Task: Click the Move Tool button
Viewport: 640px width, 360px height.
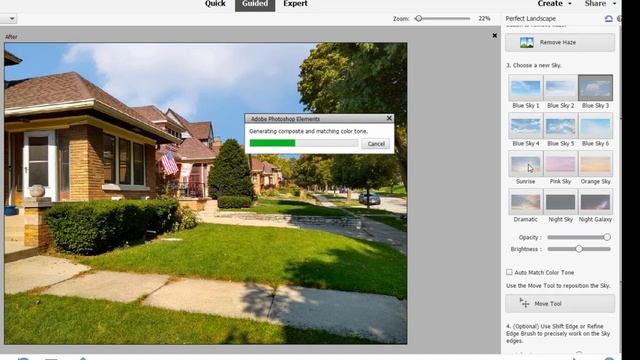Action: 560,304
